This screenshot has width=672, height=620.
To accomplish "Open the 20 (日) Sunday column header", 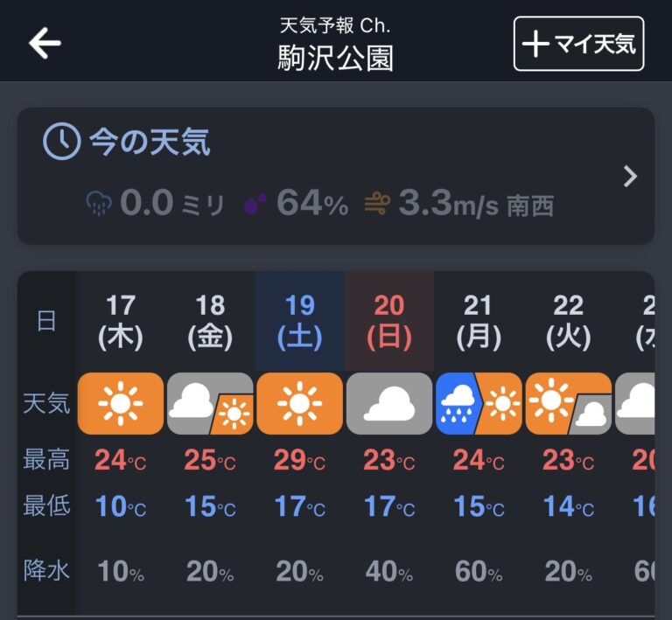I will point(389,321).
